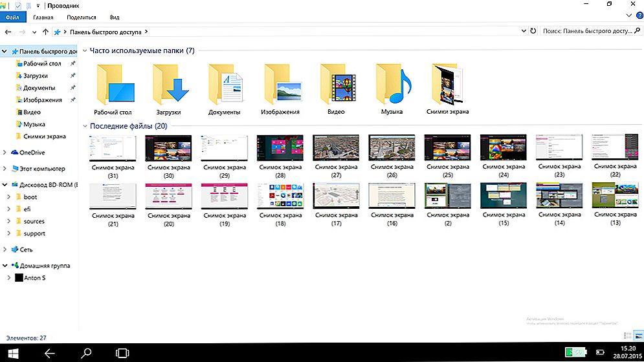Click the taskbar back arrow

click(x=50, y=353)
